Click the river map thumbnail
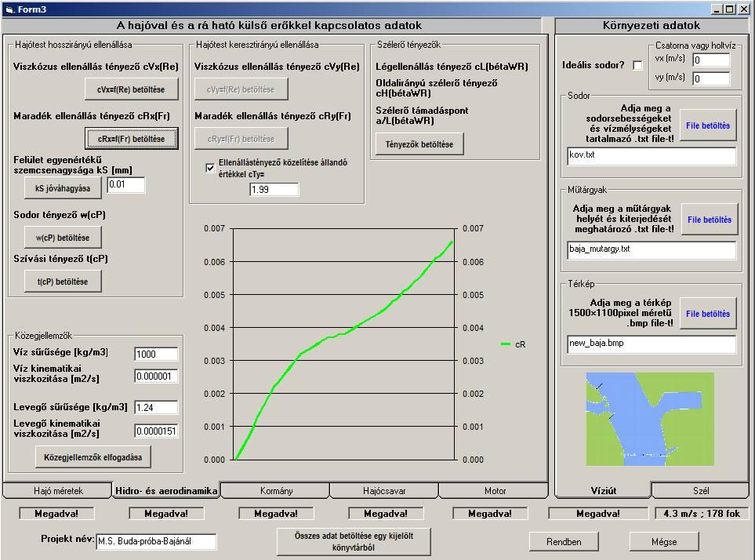755x560 pixels. coord(650,419)
